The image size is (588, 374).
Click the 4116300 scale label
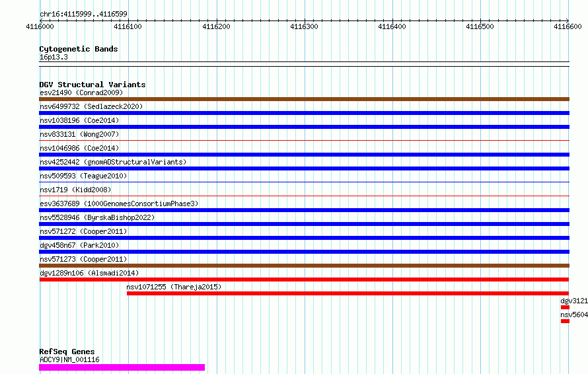coord(304,26)
